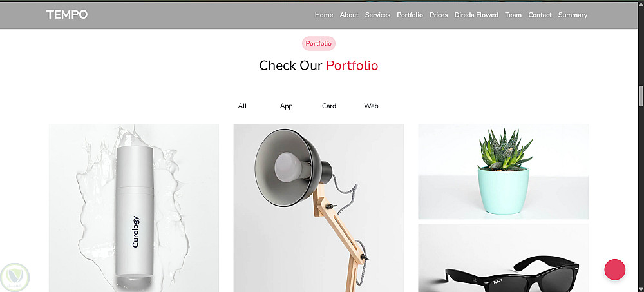
Task: Open the Contact nav link
Action: click(x=540, y=15)
